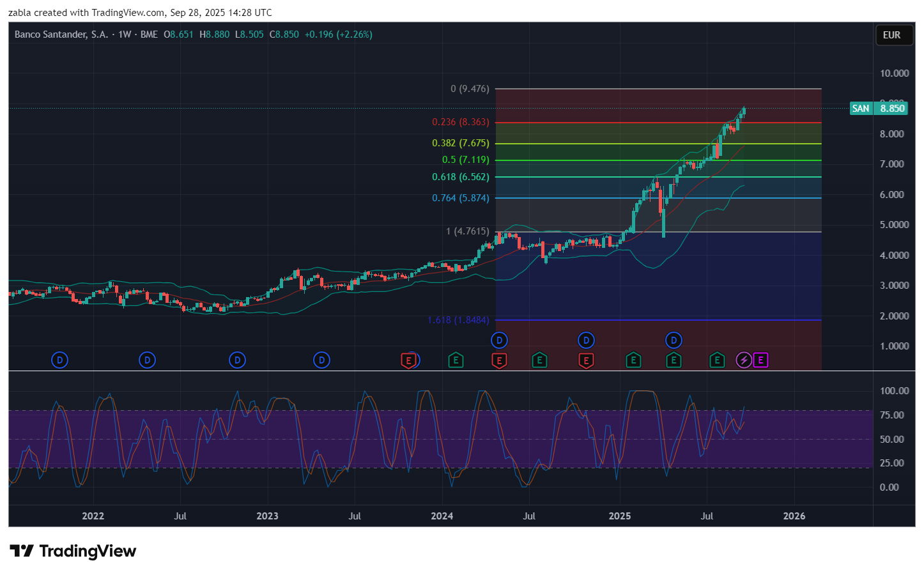Screen dimensions: 924x575
Task: Click the 1.0000 price axis label
Action: coord(894,346)
